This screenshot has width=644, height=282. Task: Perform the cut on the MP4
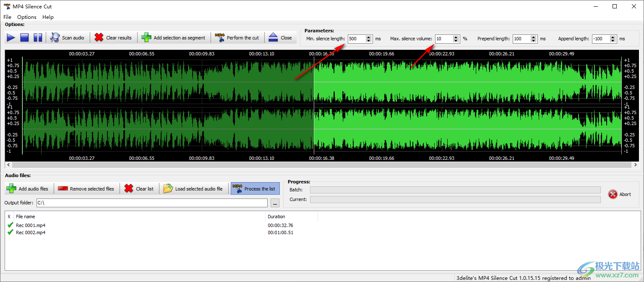click(237, 38)
